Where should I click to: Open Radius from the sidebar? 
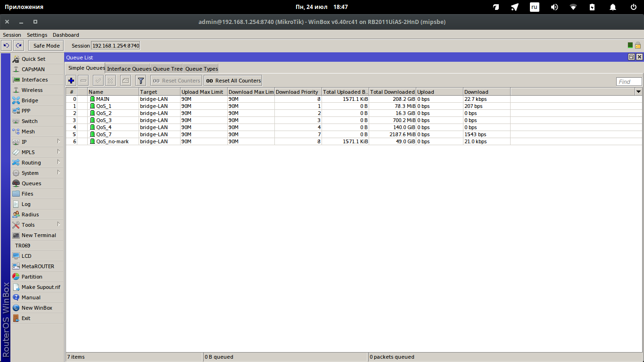37,214
